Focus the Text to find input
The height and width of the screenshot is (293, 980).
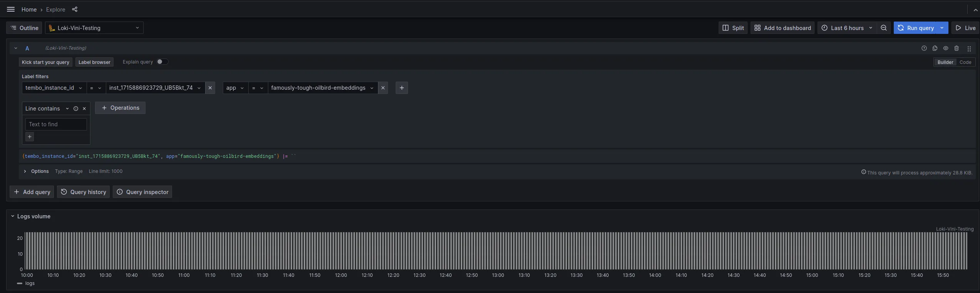point(56,124)
